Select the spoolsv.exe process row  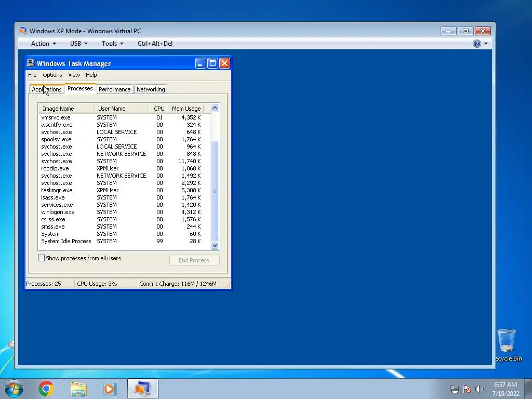click(x=124, y=139)
